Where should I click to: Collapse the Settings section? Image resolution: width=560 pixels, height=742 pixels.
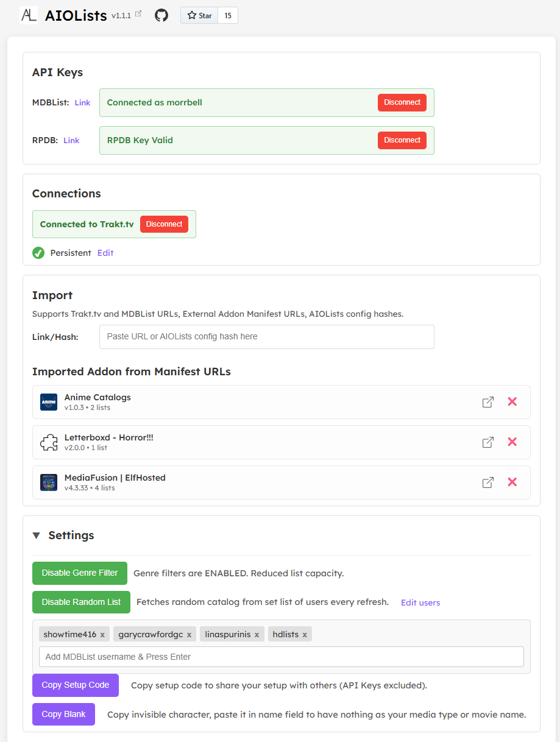(x=37, y=535)
